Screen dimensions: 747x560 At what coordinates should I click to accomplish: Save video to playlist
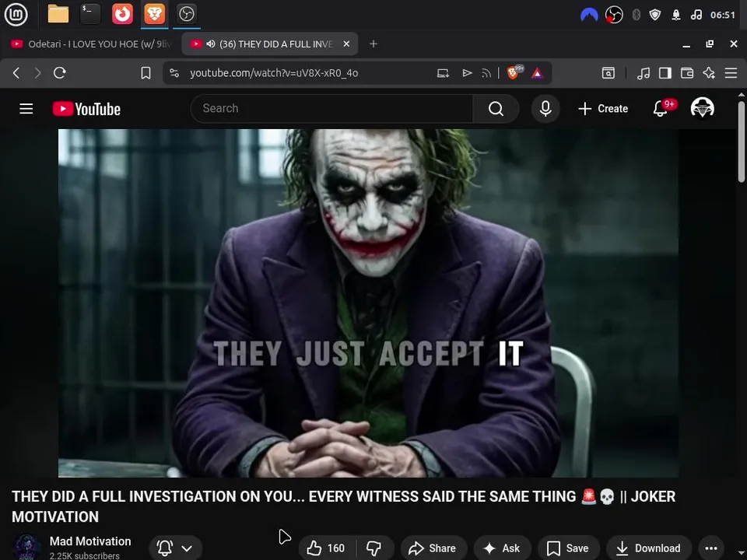coord(568,548)
